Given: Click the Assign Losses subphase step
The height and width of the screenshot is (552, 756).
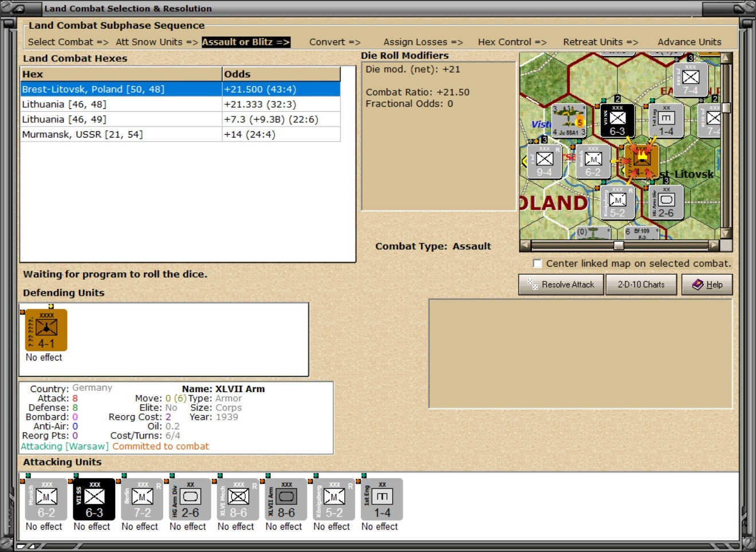Looking at the screenshot, I should 423,42.
